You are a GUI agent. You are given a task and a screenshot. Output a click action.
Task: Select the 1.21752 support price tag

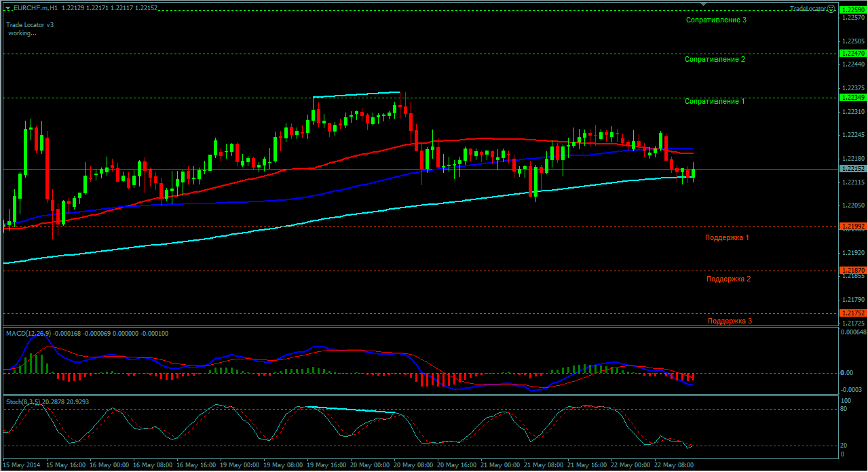[x=852, y=313]
